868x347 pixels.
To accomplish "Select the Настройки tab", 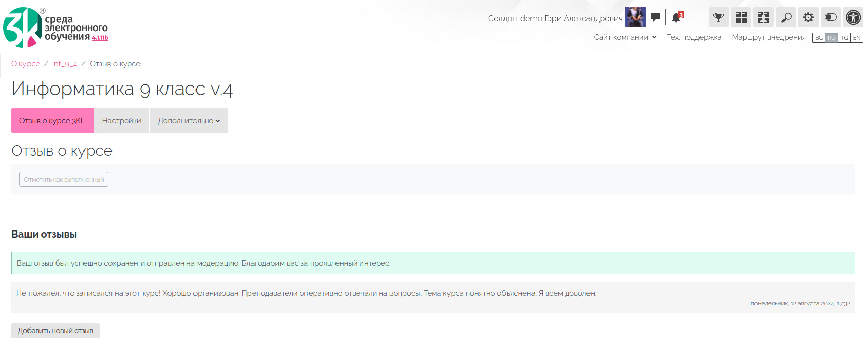I will [x=122, y=121].
